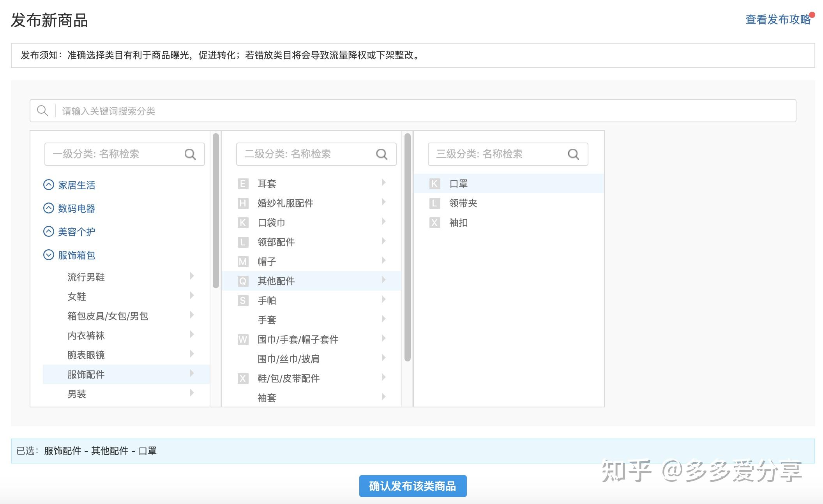Screen dimensions: 823x504
Task: Click the Q letter badge beside 其他配件
Action: pos(243,281)
